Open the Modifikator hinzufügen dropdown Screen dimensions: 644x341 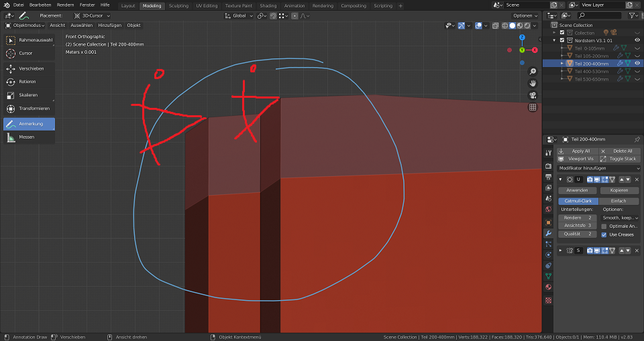[x=599, y=168]
